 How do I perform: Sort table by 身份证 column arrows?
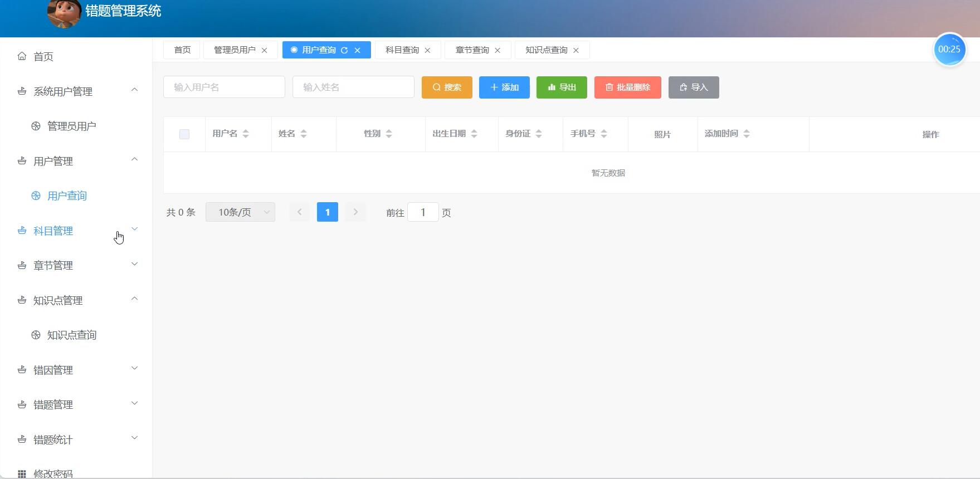coord(539,134)
